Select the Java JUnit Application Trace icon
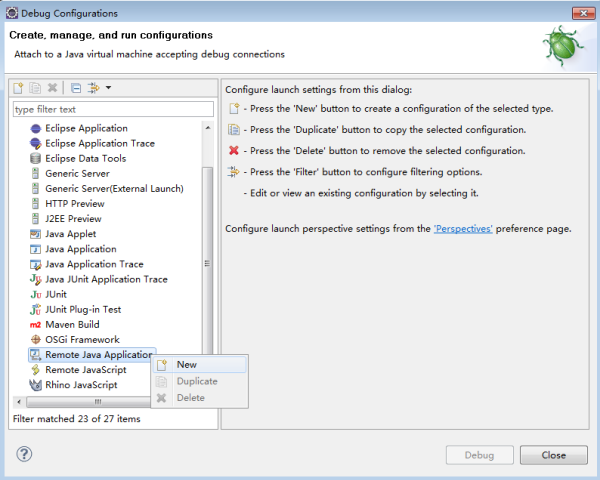600x480 pixels. pos(35,279)
